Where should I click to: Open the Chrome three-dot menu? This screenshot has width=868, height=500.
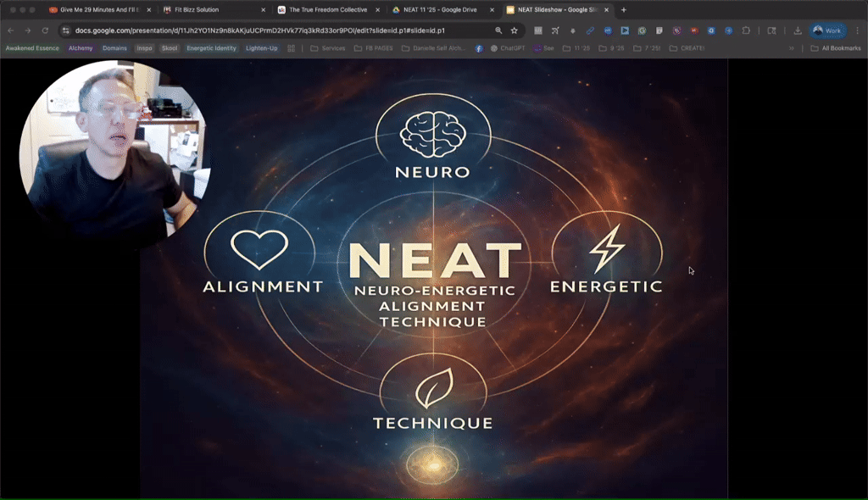pyautogui.click(x=857, y=31)
